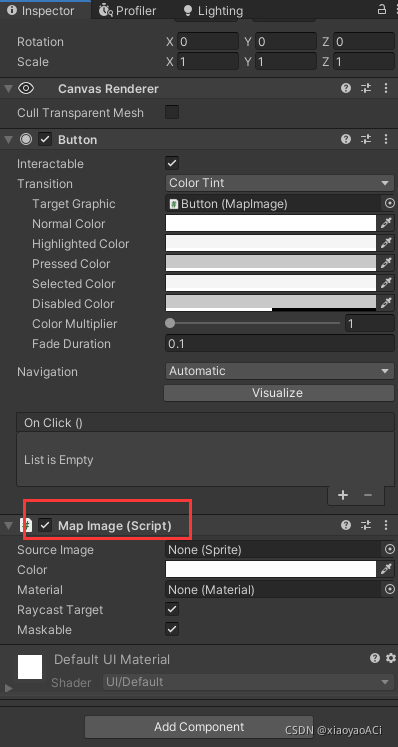This screenshot has width=398, height=747.
Task: Open Button component help reference
Action: (346, 139)
